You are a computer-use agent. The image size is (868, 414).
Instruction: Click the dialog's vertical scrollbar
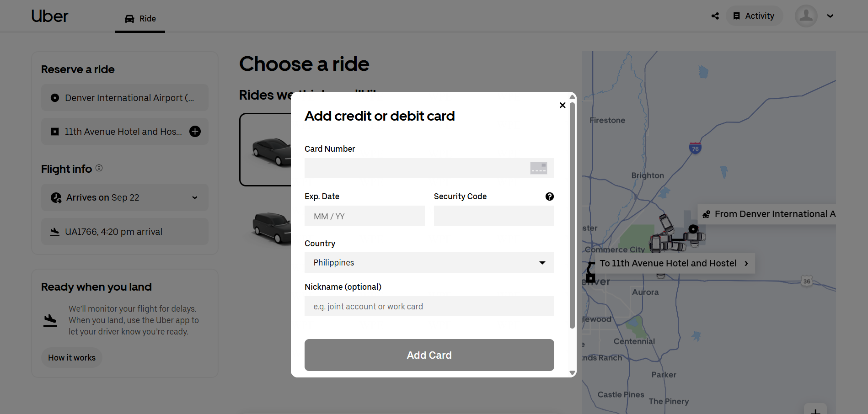click(572, 215)
